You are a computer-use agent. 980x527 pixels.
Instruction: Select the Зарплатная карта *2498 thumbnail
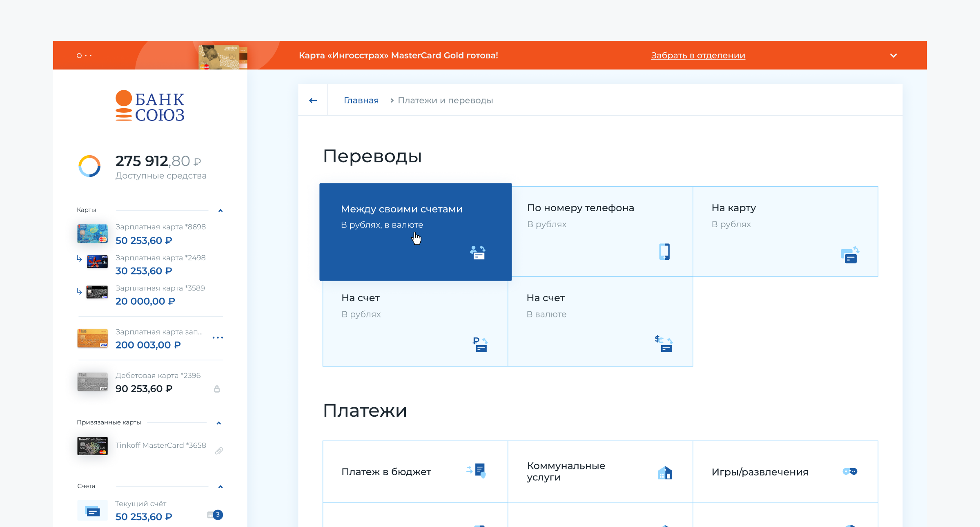pos(97,261)
